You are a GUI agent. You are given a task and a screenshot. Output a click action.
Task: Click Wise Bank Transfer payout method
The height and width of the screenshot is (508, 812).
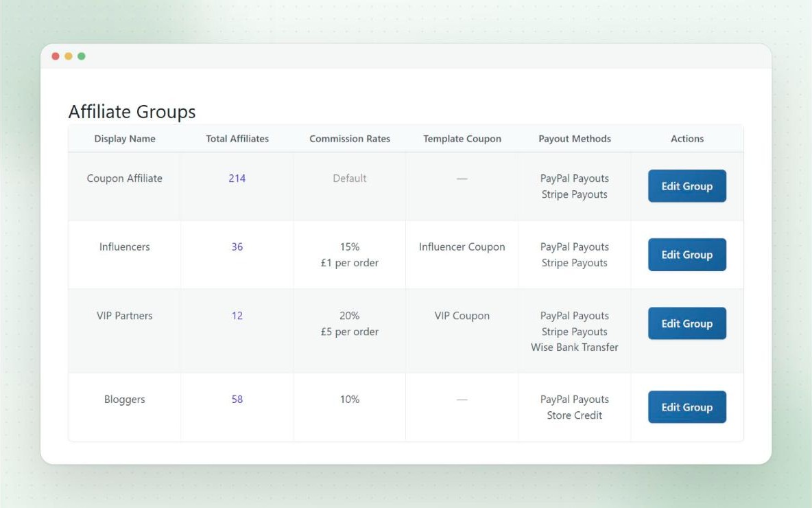pyautogui.click(x=574, y=347)
